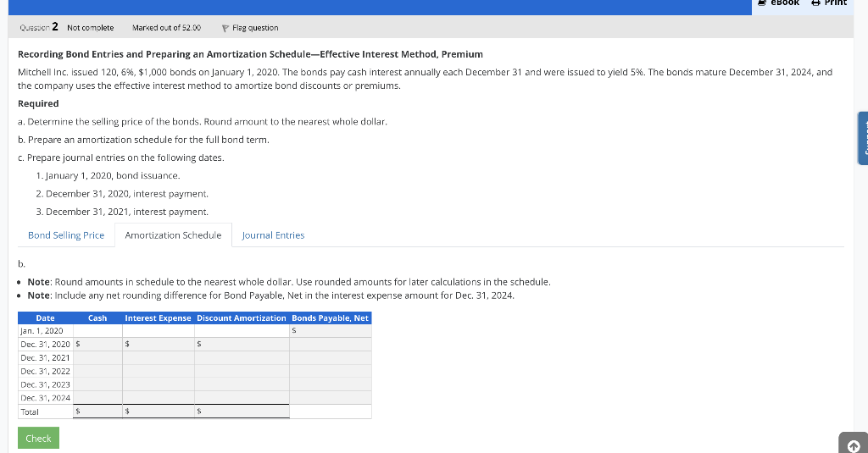The image size is (868, 453).
Task: Click the Print button
Action: point(829,3)
